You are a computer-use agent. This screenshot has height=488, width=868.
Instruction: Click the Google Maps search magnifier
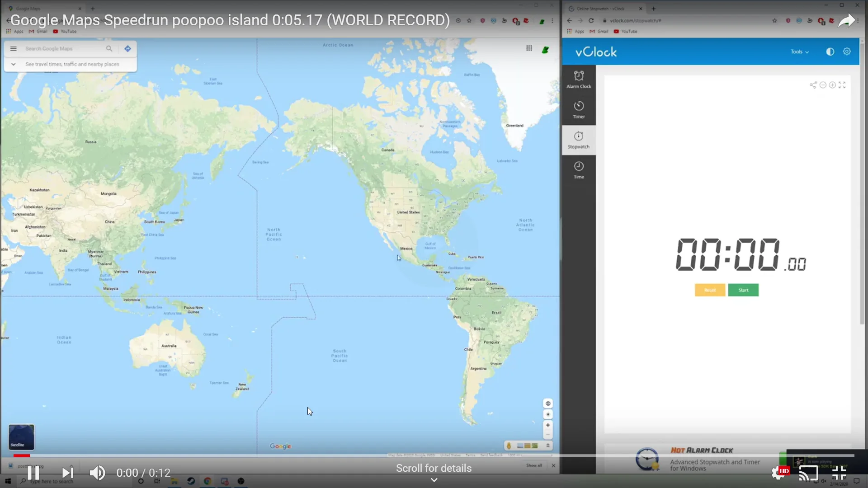click(x=109, y=48)
